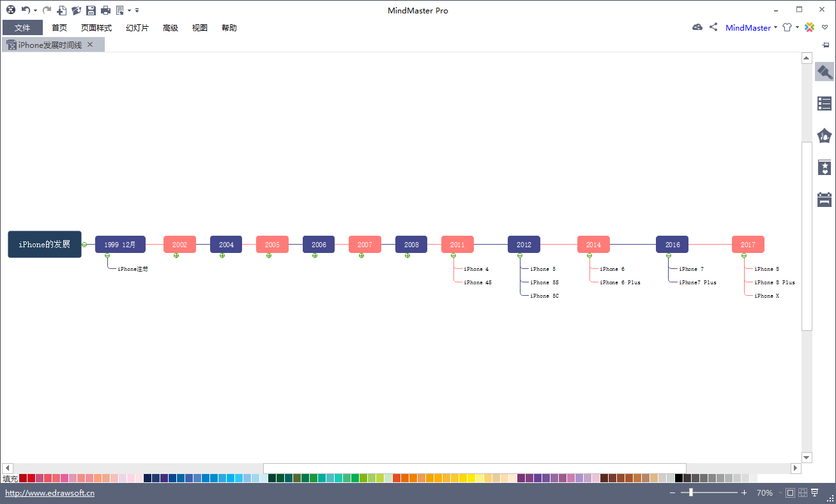Expand the 2008 node branch
This screenshot has width=836, height=504.
click(x=407, y=256)
